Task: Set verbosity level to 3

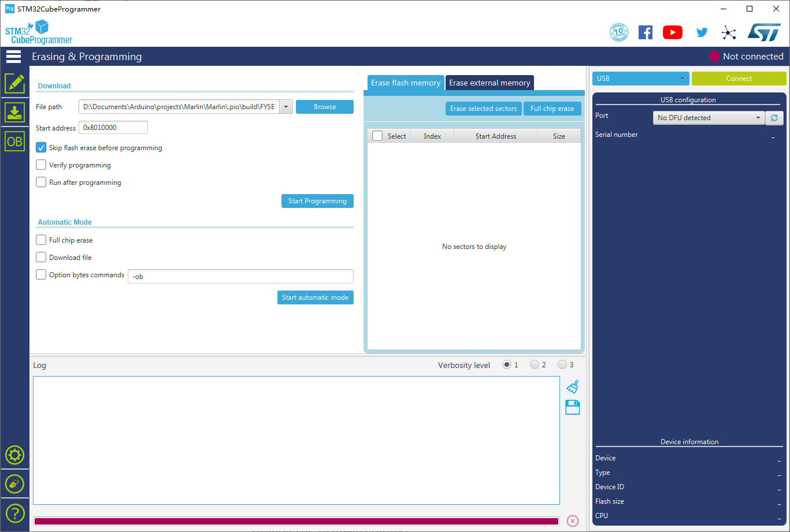Action: tap(562, 365)
